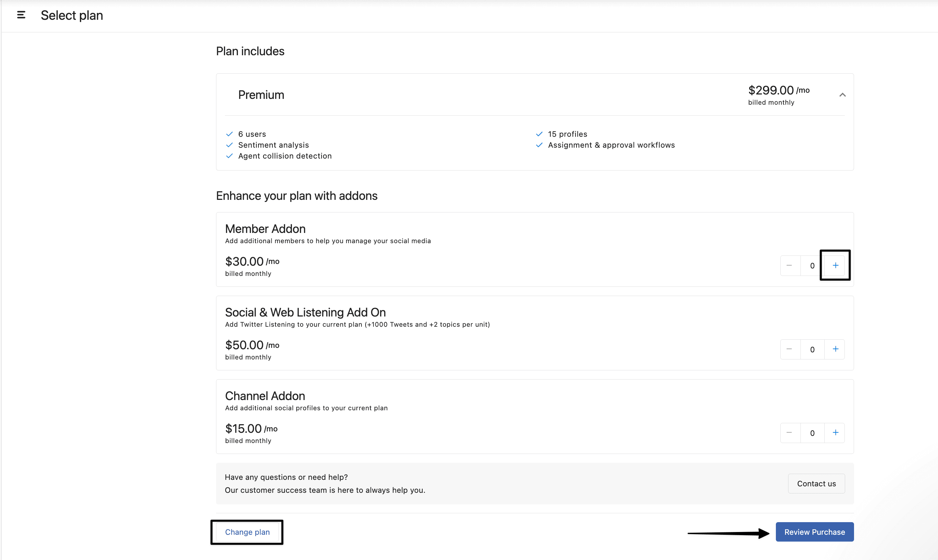The image size is (938, 560).
Task: Click the Premium plan title
Action: (261, 95)
